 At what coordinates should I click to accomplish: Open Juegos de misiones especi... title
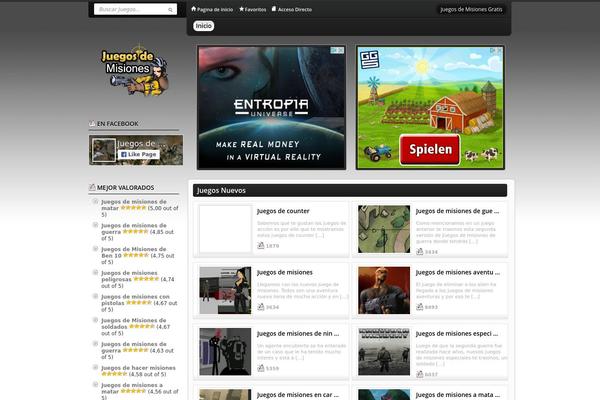click(x=457, y=333)
